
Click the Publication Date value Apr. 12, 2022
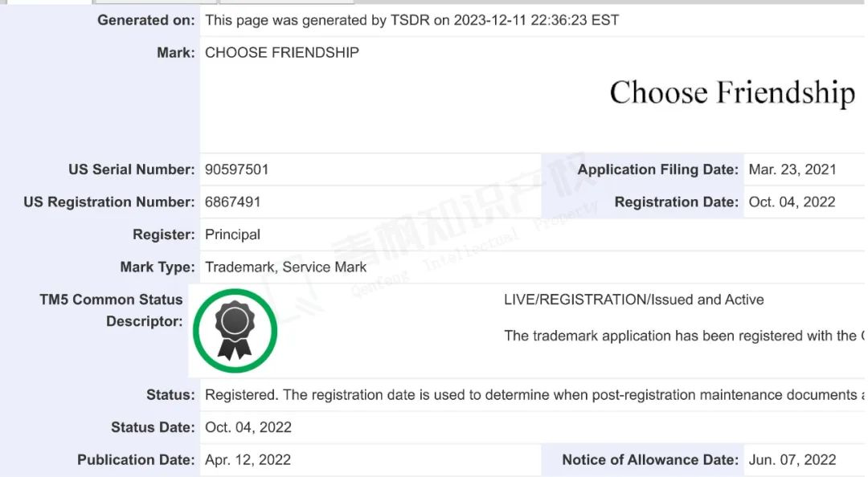(x=248, y=460)
